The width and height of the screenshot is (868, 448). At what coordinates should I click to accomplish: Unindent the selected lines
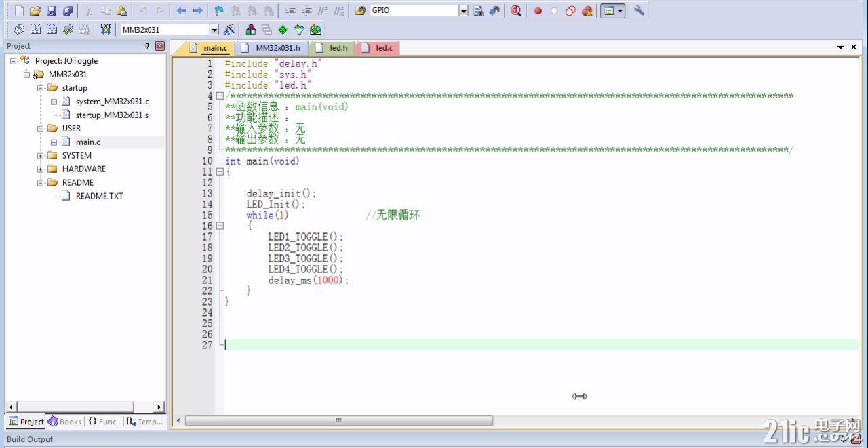307,11
